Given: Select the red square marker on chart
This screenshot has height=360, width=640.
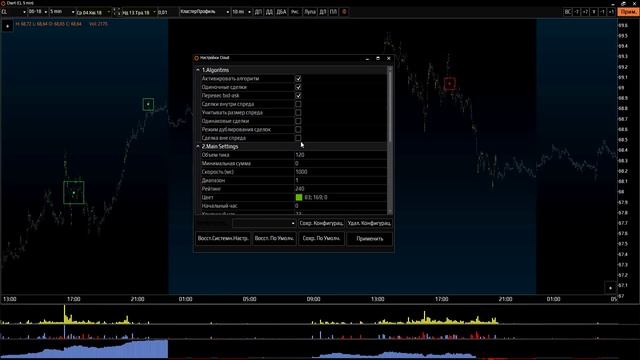Looking at the screenshot, I should [x=450, y=84].
